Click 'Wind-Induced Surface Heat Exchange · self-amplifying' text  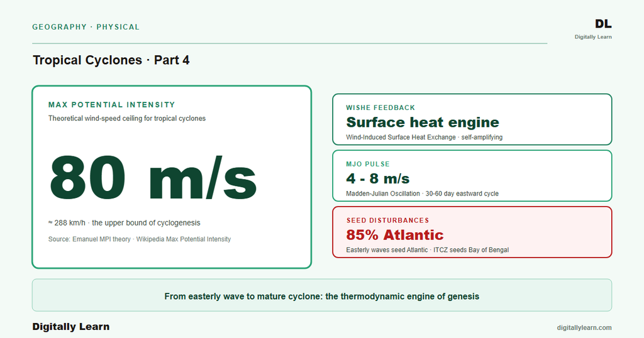tap(425, 137)
